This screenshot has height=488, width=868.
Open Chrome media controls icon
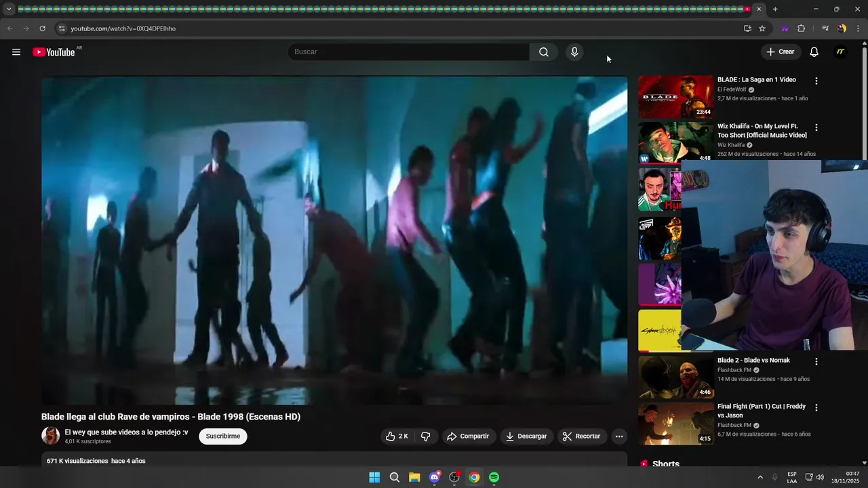[x=825, y=28]
